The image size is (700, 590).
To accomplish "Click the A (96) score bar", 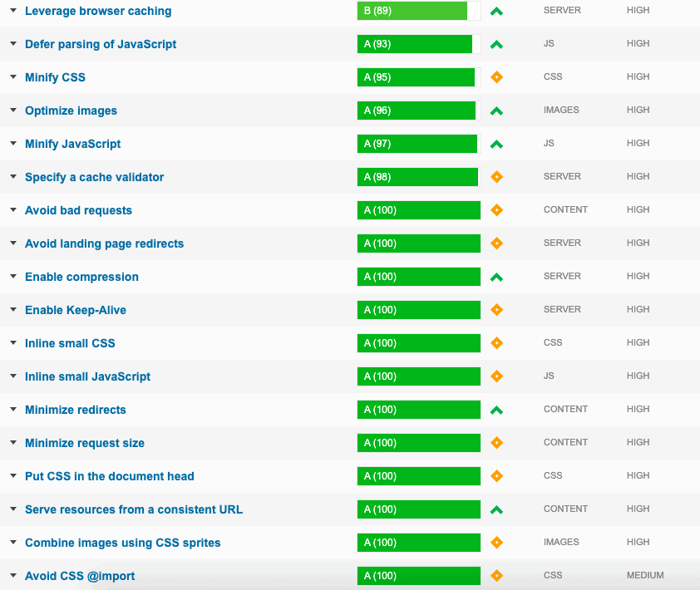I will (x=419, y=111).
